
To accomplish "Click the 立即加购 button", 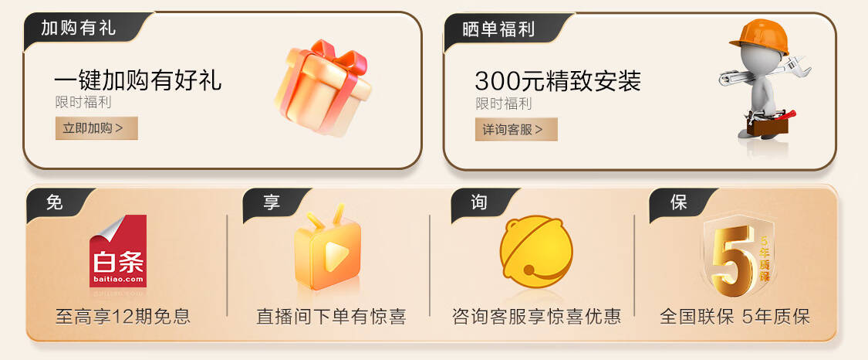I will pos(96,128).
